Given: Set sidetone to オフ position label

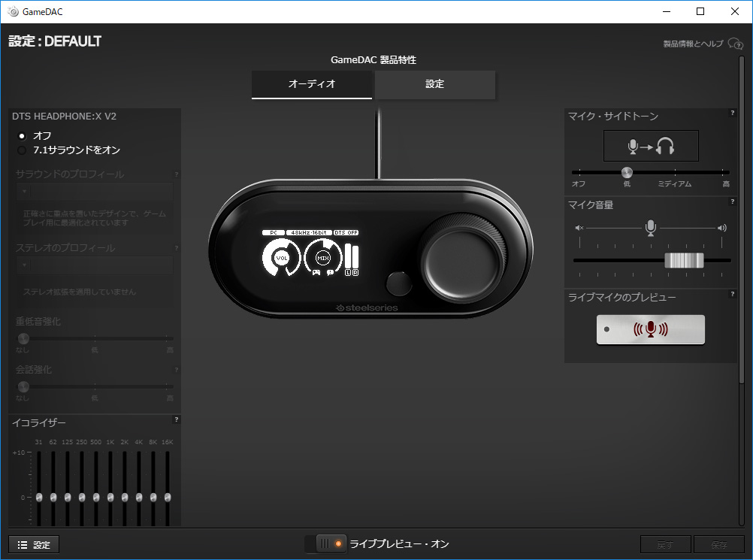Looking at the screenshot, I should pyautogui.click(x=579, y=184).
